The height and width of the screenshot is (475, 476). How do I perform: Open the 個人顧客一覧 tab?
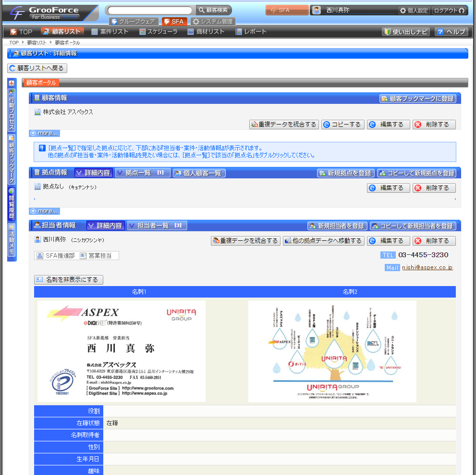click(x=199, y=173)
